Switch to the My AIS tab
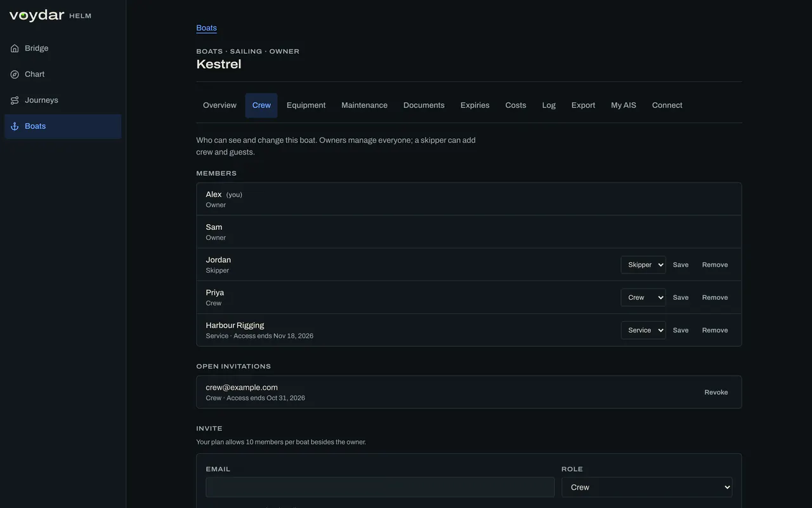The height and width of the screenshot is (508, 812). pyautogui.click(x=624, y=105)
